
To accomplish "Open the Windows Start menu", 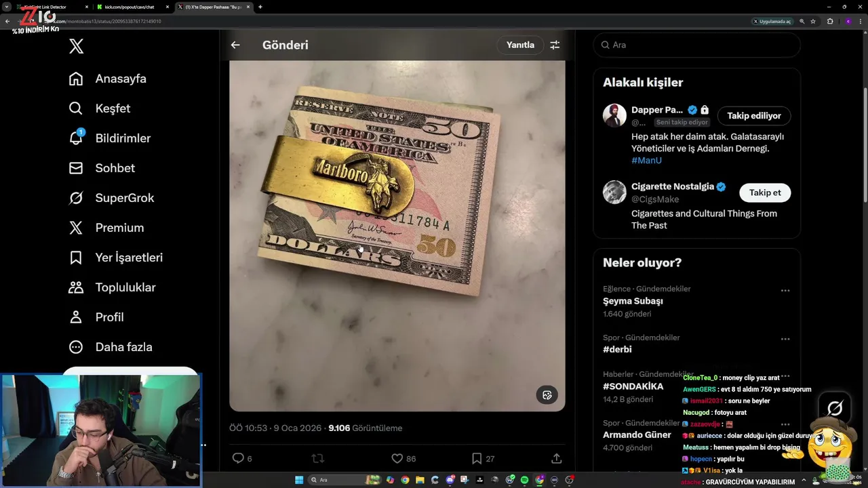I will pos(299,480).
